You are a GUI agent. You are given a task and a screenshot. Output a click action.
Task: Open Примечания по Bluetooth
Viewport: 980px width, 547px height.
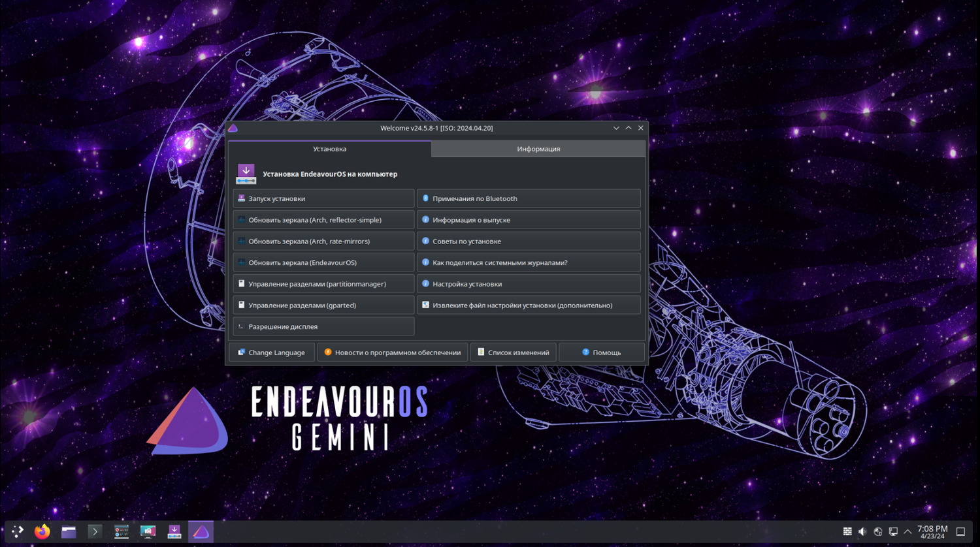click(x=529, y=198)
